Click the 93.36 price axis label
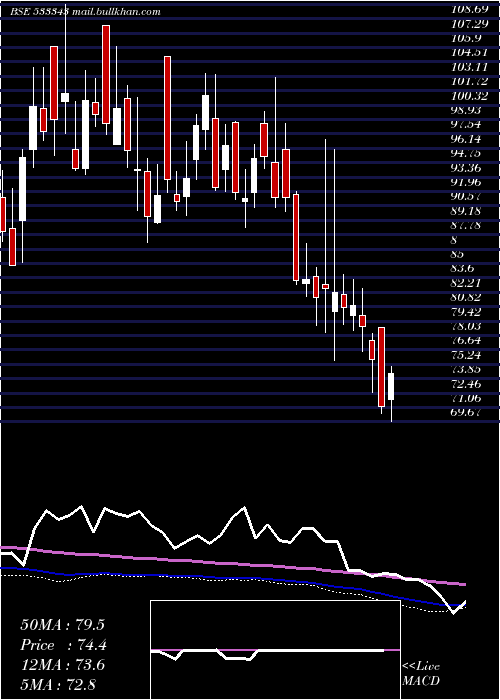The width and height of the screenshot is (500, 700). click(x=466, y=168)
